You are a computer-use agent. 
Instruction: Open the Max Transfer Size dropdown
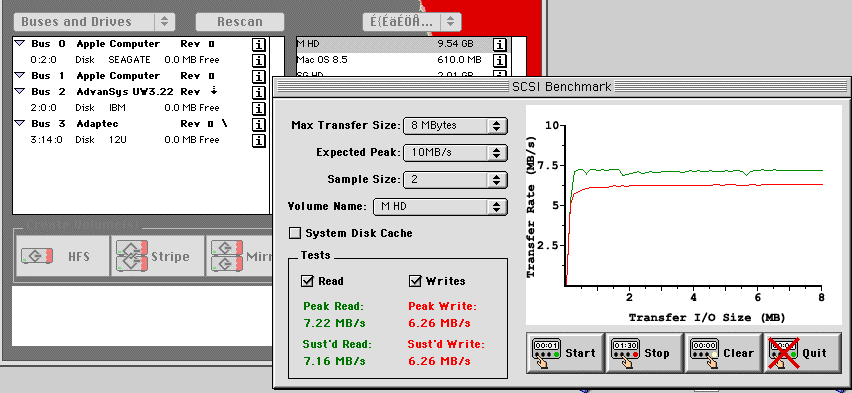(455, 126)
